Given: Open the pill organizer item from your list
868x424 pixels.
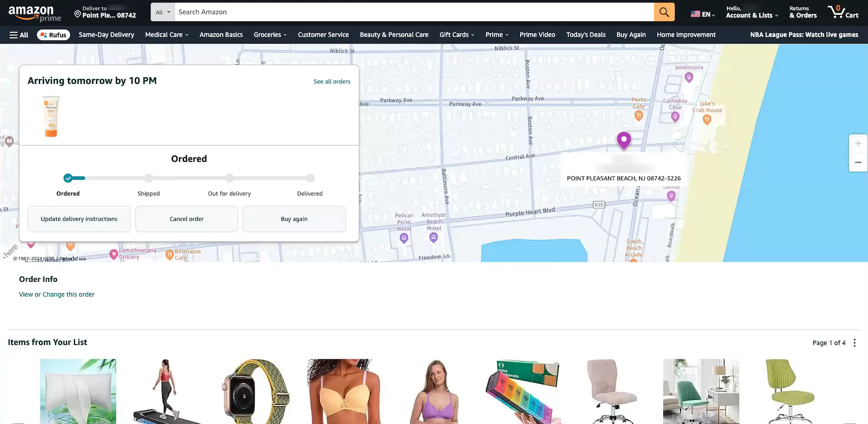Looking at the screenshot, I should tap(523, 391).
